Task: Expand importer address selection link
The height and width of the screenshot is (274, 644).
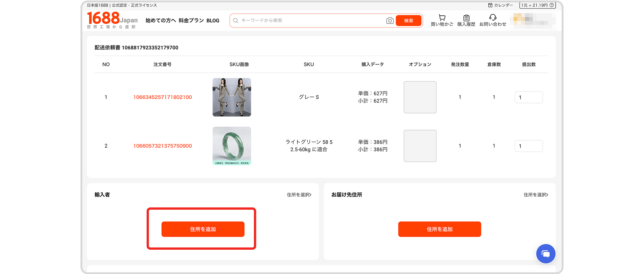Action: click(x=299, y=195)
